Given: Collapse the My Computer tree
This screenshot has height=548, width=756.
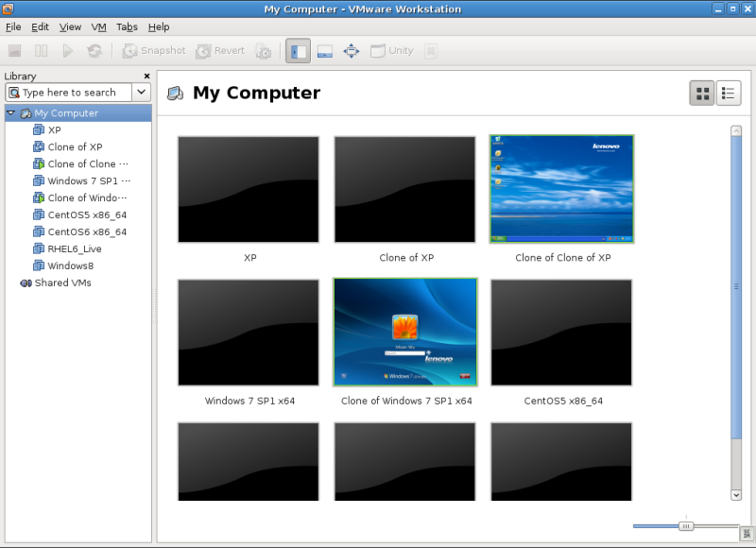Looking at the screenshot, I should [9, 112].
